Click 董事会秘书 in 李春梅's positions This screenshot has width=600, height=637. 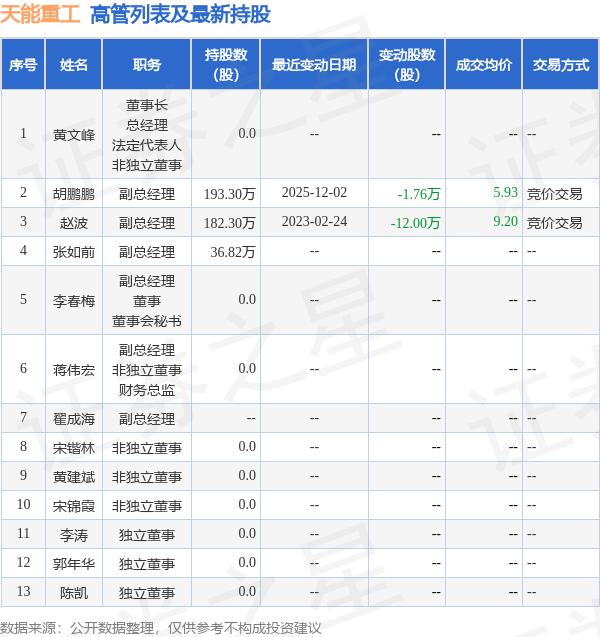147,321
